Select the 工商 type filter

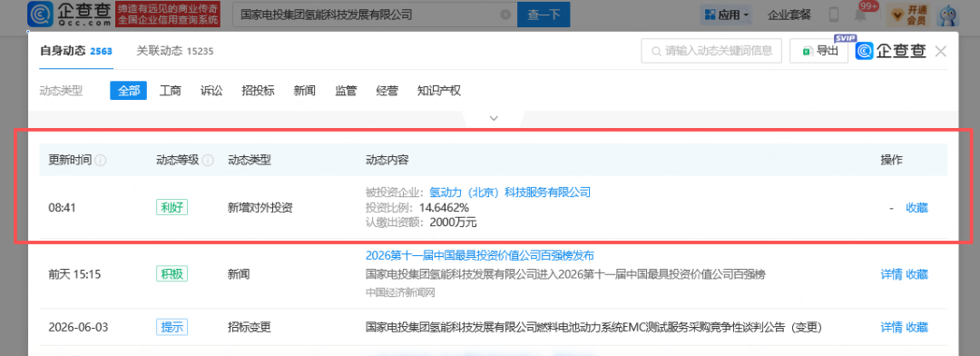(170, 91)
